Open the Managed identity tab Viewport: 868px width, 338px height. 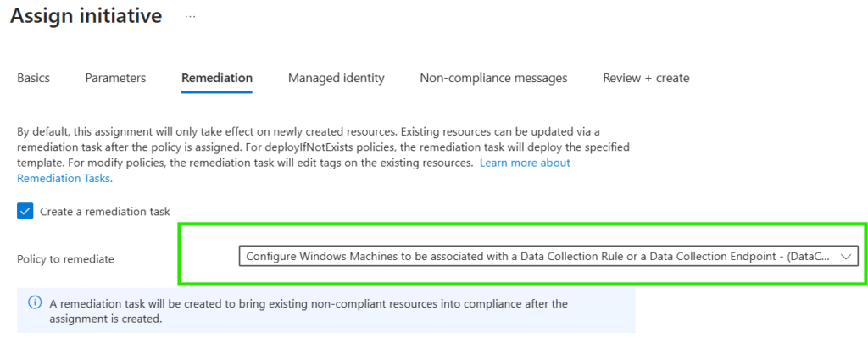(336, 78)
